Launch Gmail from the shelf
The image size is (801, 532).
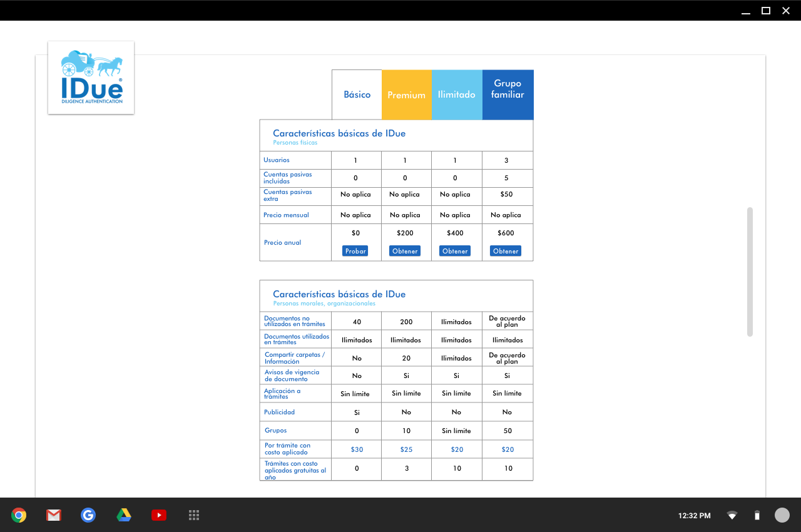point(53,515)
